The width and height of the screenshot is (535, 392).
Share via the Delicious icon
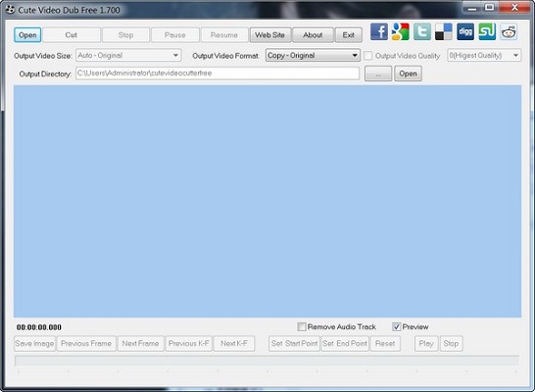pyautogui.click(x=444, y=31)
